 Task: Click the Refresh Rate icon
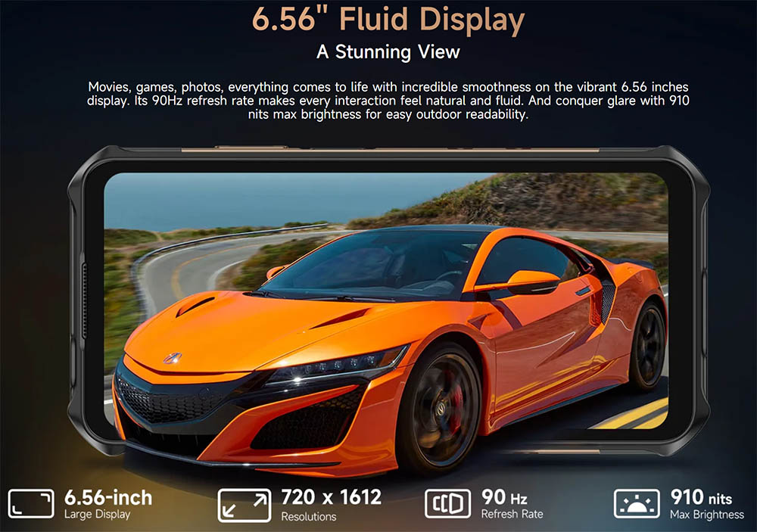click(447, 504)
